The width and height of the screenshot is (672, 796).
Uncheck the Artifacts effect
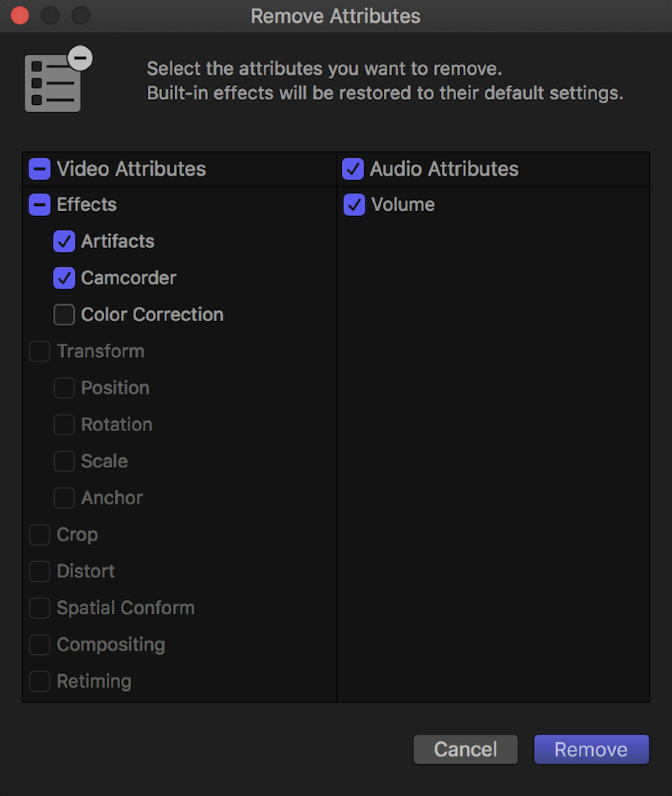click(64, 241)
